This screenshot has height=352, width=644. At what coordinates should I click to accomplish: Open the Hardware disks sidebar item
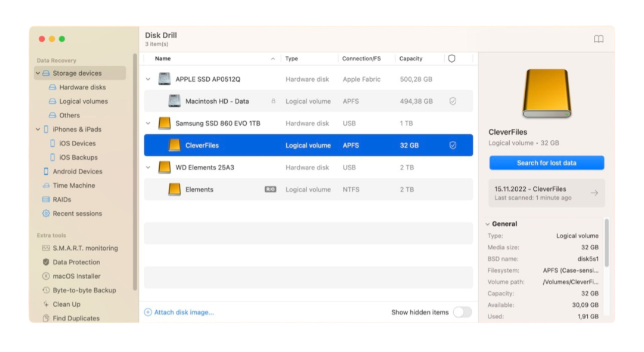coord(82,87)
